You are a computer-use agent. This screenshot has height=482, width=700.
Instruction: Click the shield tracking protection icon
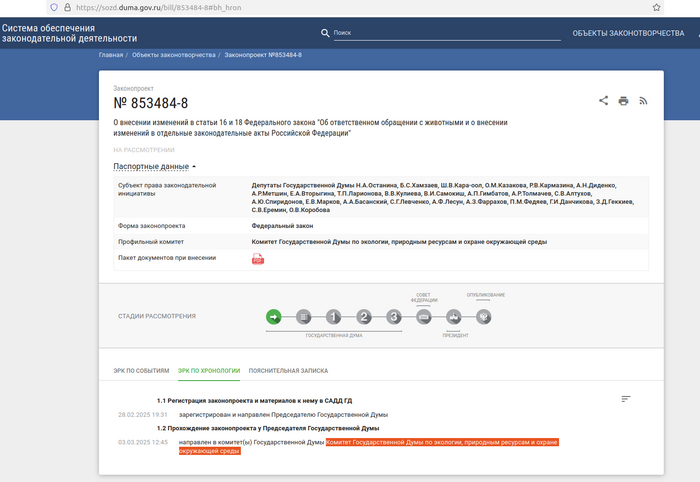point(54,7)
